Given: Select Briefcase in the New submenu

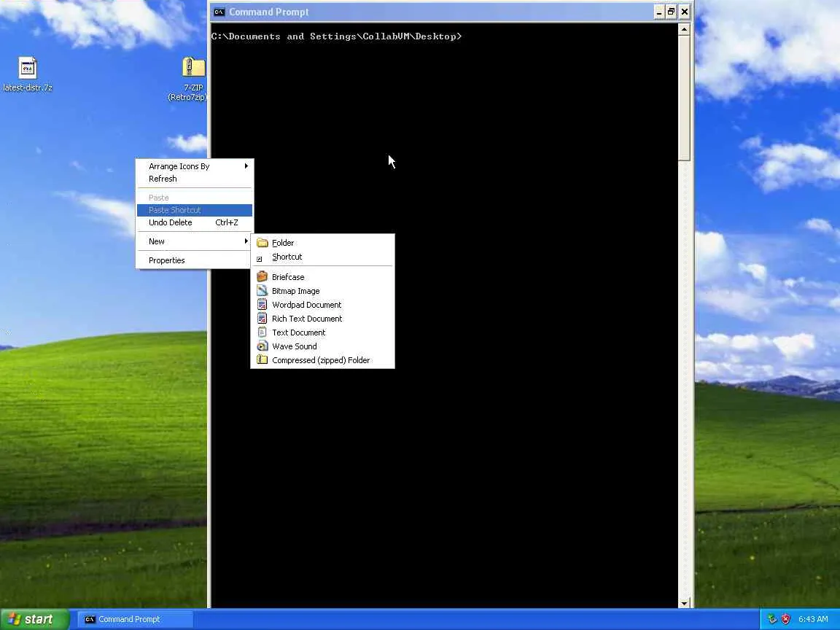Looking at the screenshot, I should [322, 277].
